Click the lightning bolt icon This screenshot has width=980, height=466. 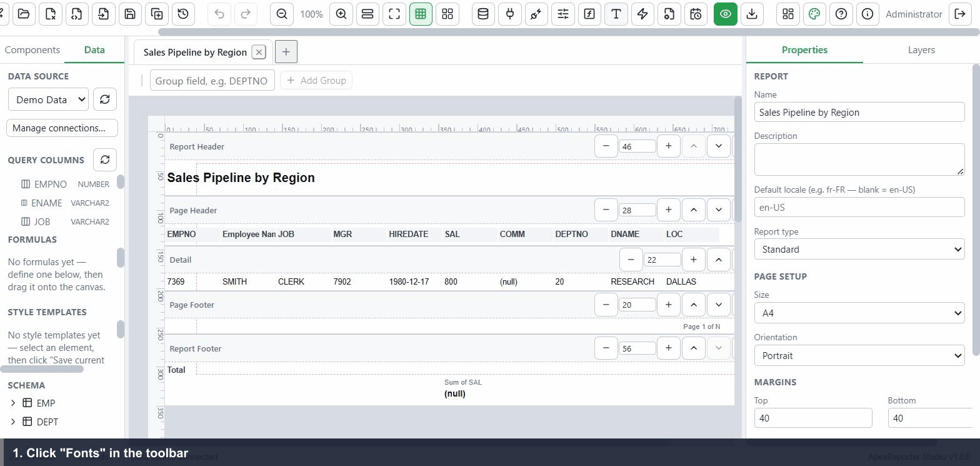[x=642, y=14]
